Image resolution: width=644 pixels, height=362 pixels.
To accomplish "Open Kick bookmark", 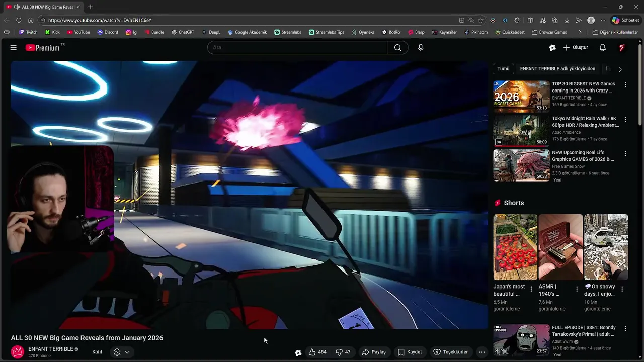I will coord(52,32).
